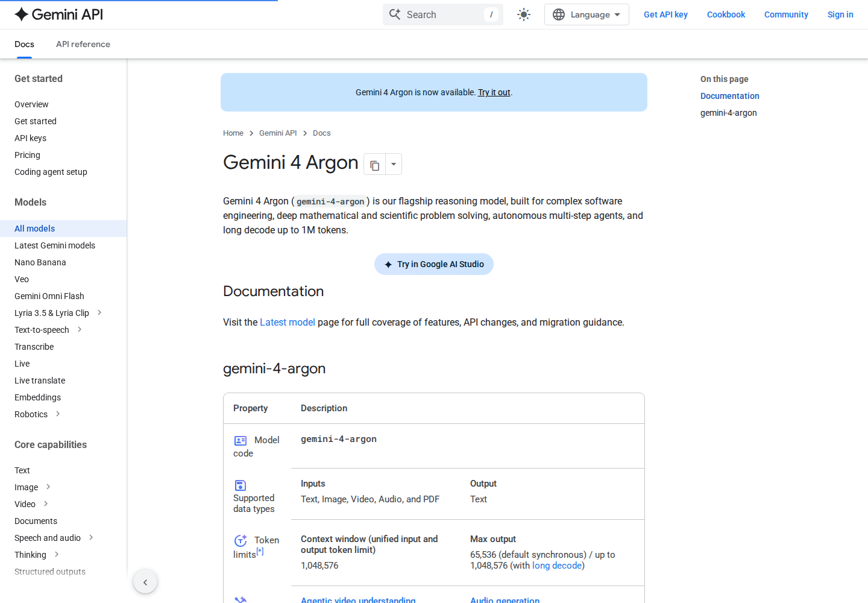The image size is (868, 603).
Task: Click the copy page icon beside the title
Action: [374, 164]
